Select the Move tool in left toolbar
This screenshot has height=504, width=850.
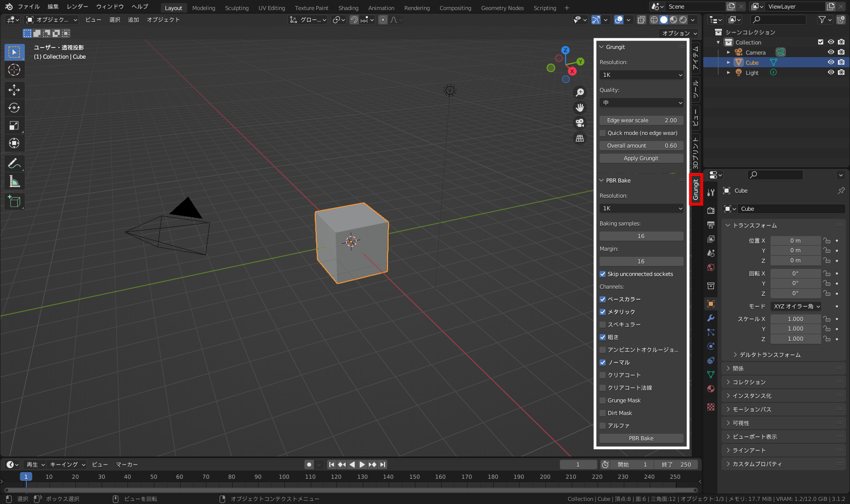pos(14,90)
